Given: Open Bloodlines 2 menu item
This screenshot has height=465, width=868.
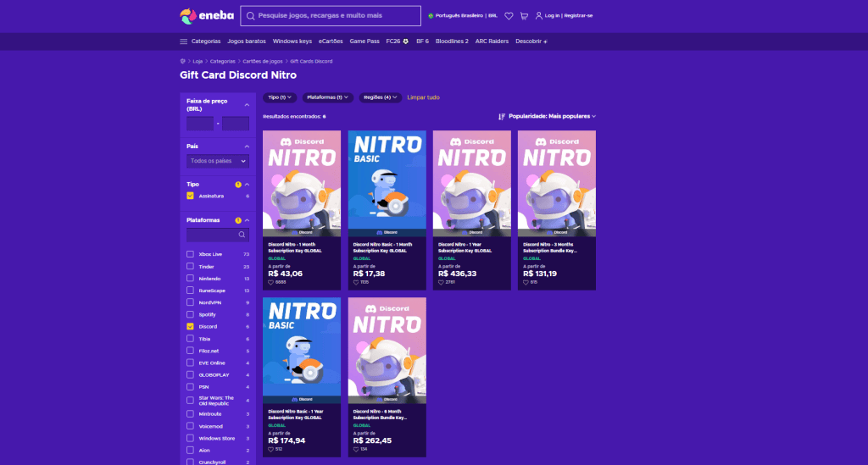Looking at the screenshot, I should click(452, 42).
